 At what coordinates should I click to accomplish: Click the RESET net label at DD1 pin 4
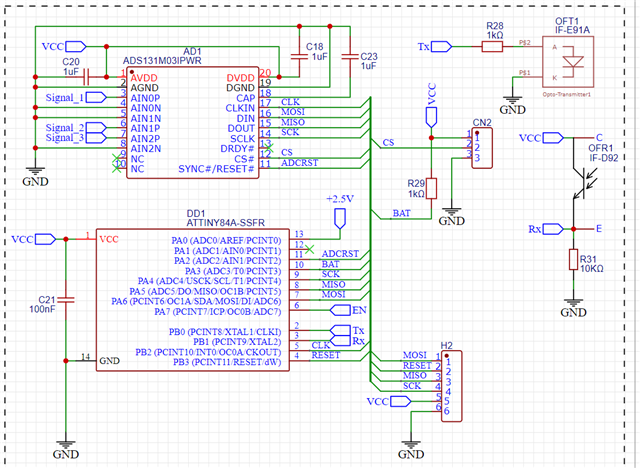pos(325,355)
